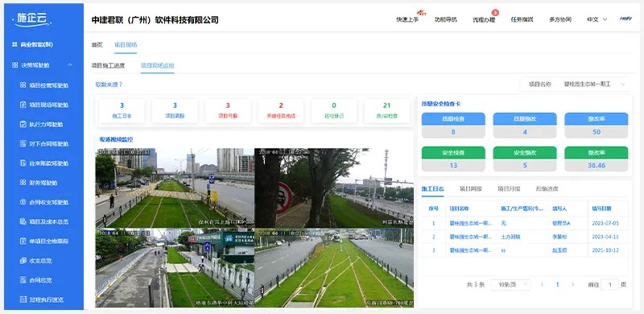Screen dimensions: 644x314
Task: Click the 安全整改 card showing 5
Action: click(x=525, y=159)
